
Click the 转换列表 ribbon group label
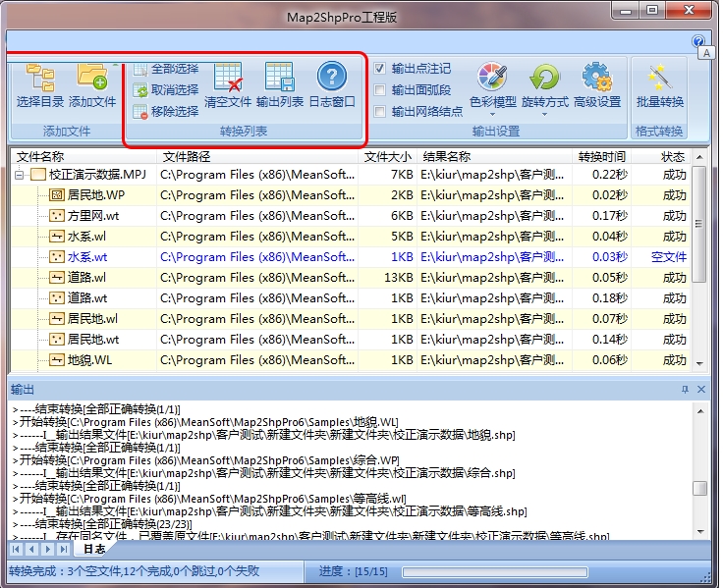coord(244,132)
